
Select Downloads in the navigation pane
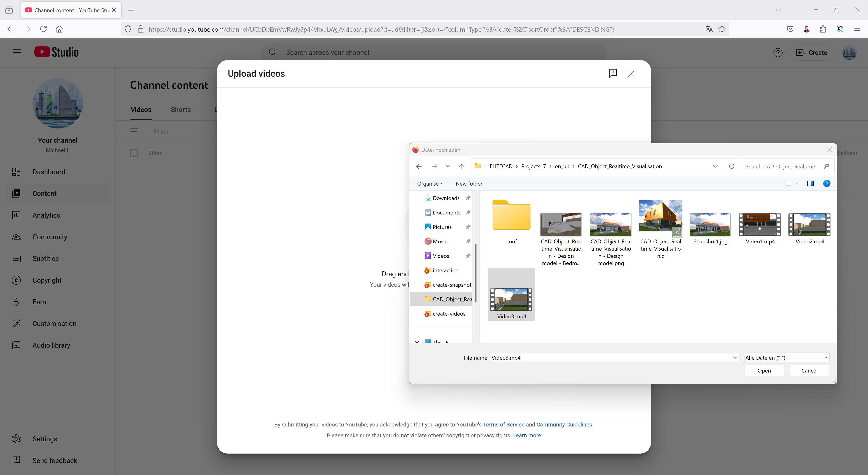pos(446,198)
